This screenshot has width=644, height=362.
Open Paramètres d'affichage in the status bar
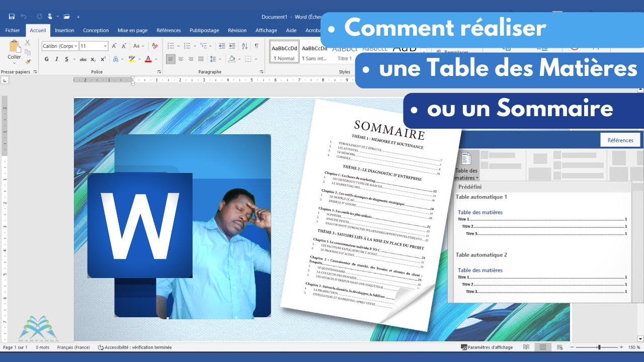(487, 347)
